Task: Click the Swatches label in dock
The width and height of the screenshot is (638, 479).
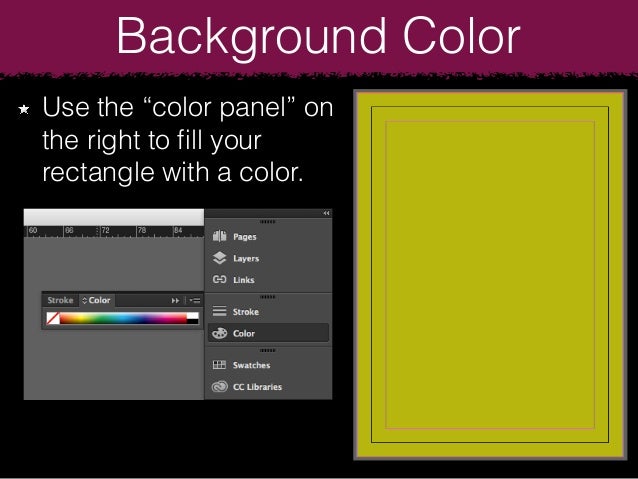Action: click(x=251, y=365)
